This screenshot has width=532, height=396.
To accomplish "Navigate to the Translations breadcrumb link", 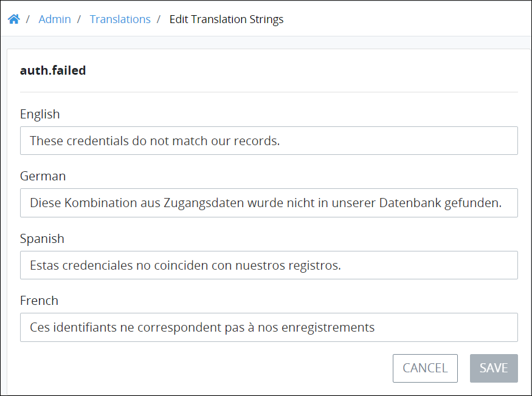I will [120, 19].
